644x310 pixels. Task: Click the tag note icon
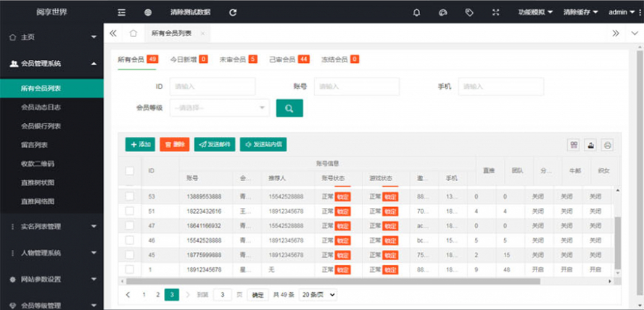point(469,12)
